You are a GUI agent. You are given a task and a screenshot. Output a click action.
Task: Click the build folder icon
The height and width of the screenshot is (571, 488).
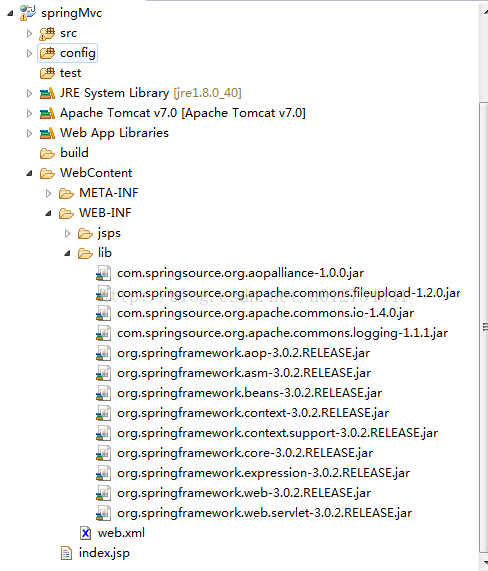click(47, 153)
